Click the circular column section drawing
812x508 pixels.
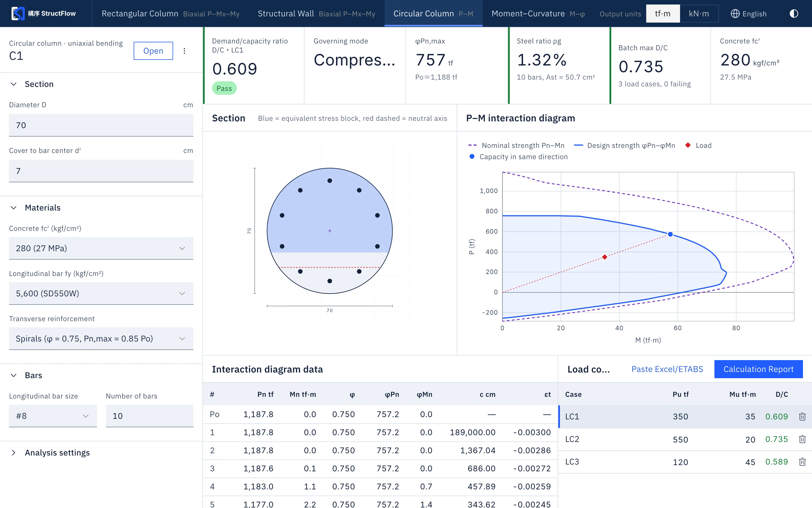(x=330, y=231)
